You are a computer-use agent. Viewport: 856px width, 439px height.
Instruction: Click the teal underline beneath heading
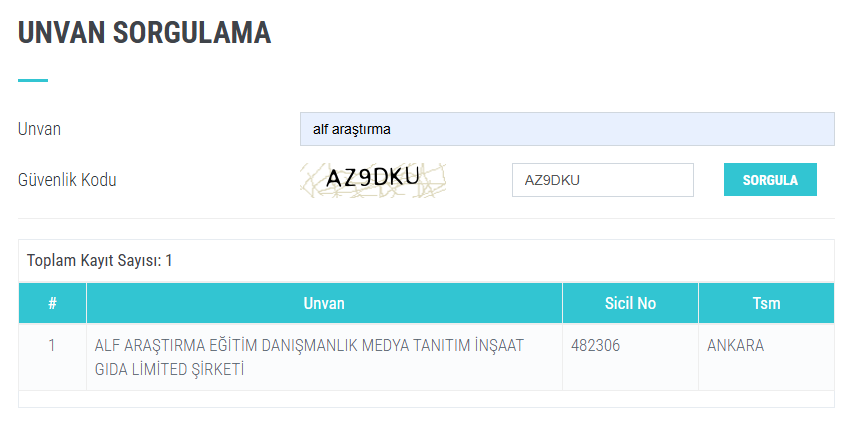pos(33,80)
